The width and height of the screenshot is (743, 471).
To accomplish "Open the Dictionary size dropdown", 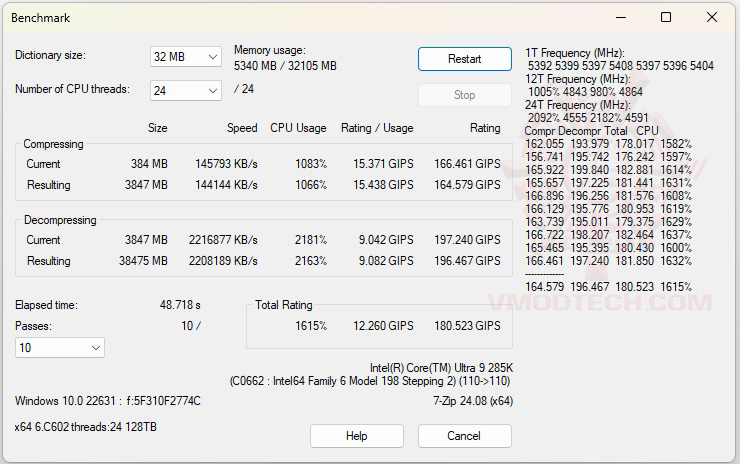I will click(185, 57).
